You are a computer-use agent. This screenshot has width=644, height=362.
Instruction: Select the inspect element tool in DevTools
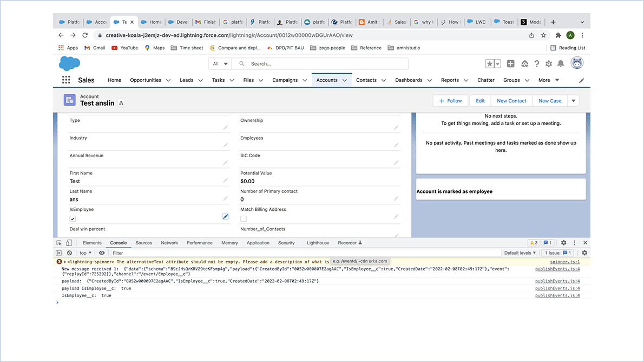pyautogui.click(x=58, y=243)
